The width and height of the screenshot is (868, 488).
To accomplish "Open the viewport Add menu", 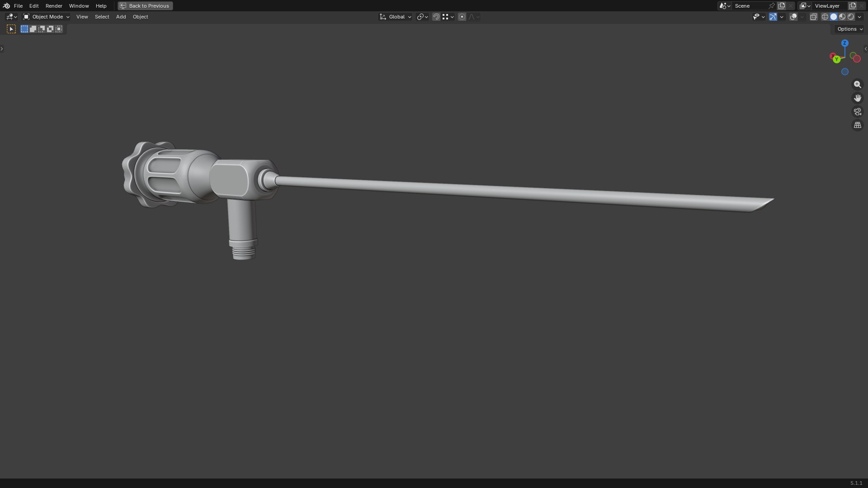I will pyautogui.click(x=121, y=17).
